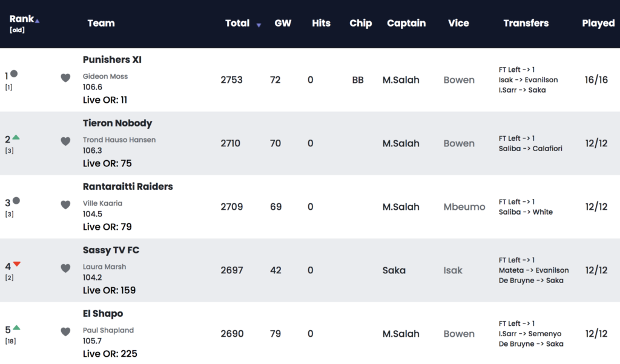
Task: Click the heart icon beside El Shapo
Action: [65, 331]
